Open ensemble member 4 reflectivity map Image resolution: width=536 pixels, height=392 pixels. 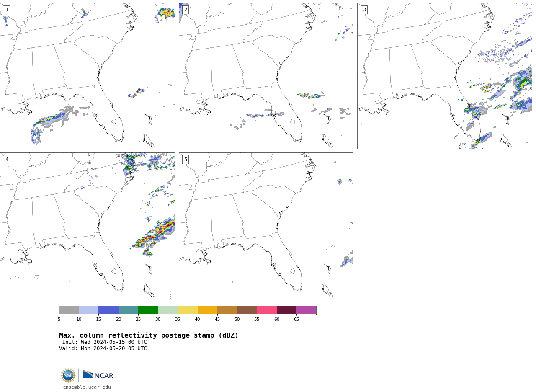pyautogui.click(x=87, y=226)
